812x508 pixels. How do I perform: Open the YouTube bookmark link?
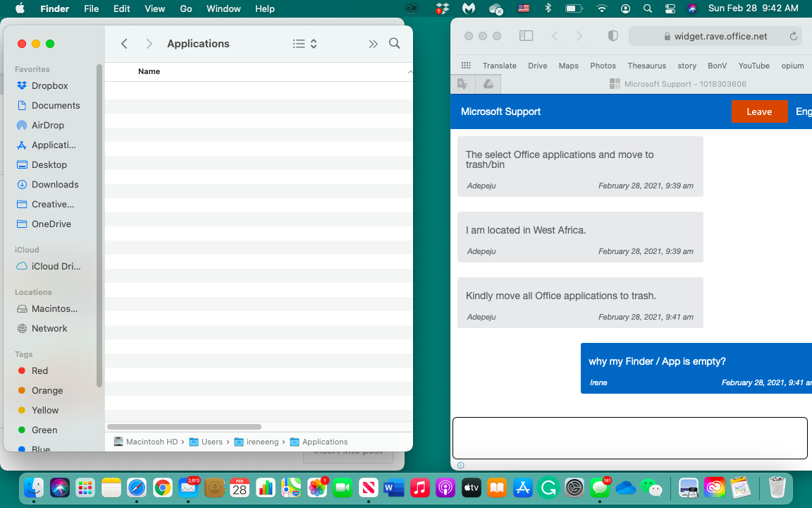pyautogui.click(x=753, y=66)
